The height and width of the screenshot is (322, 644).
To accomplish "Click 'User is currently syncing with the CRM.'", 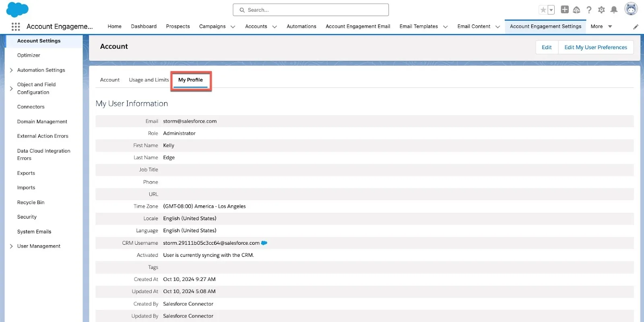I will pyautogui.click(x=208, y=255).
